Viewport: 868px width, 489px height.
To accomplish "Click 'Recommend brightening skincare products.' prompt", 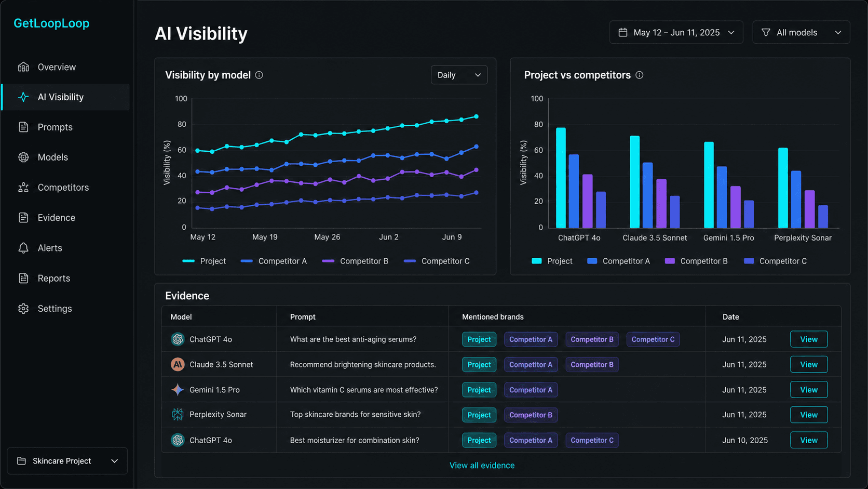I will 363,364.
